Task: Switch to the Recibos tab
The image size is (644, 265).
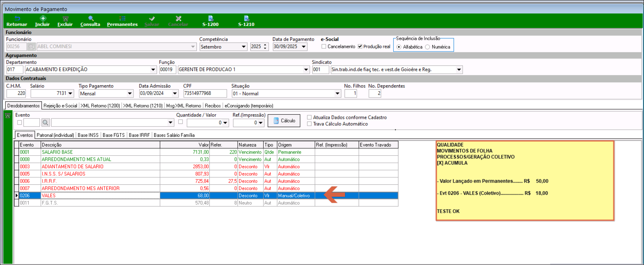Action: [x=213, y=106]
